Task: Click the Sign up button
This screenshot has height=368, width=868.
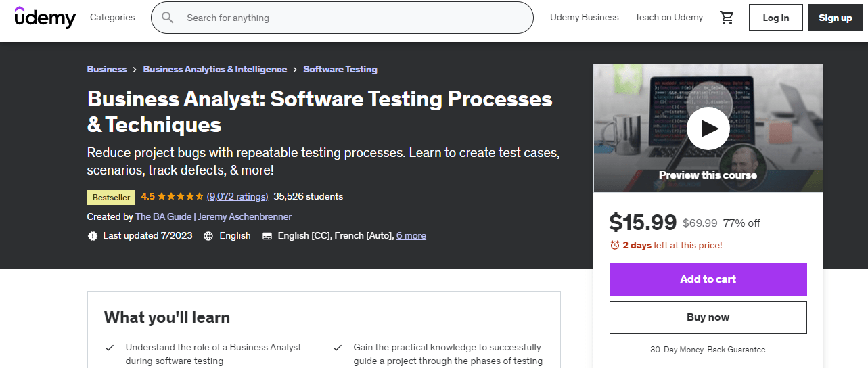Action: coord(836,18)
